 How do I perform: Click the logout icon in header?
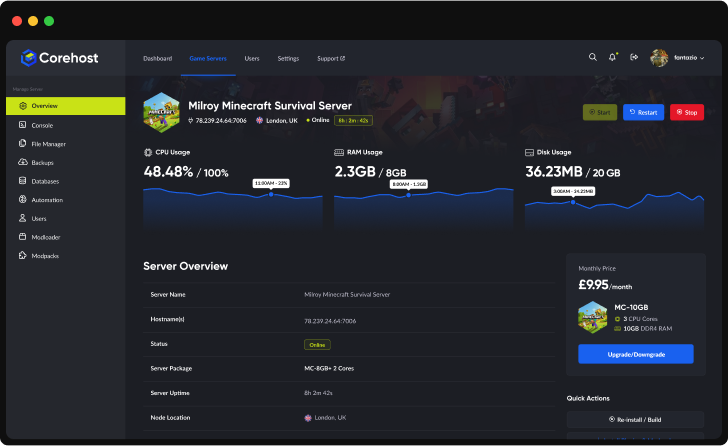click(x=634, y=57)
